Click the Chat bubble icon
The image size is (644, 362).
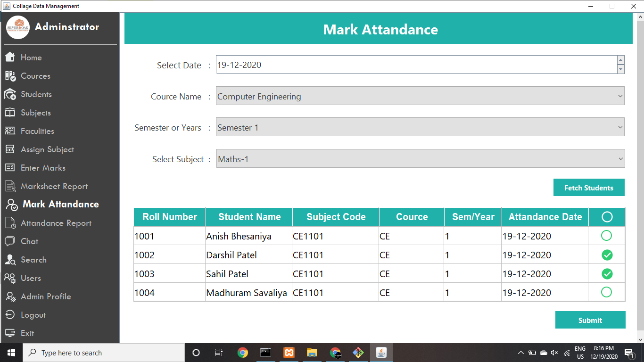click(x=10, y=241)
